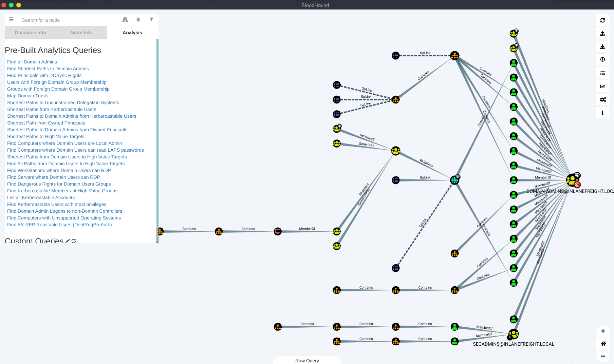This screenshot has height=364, width=614.
Task: Click the refresh graph icon
Action: (602, 20)
